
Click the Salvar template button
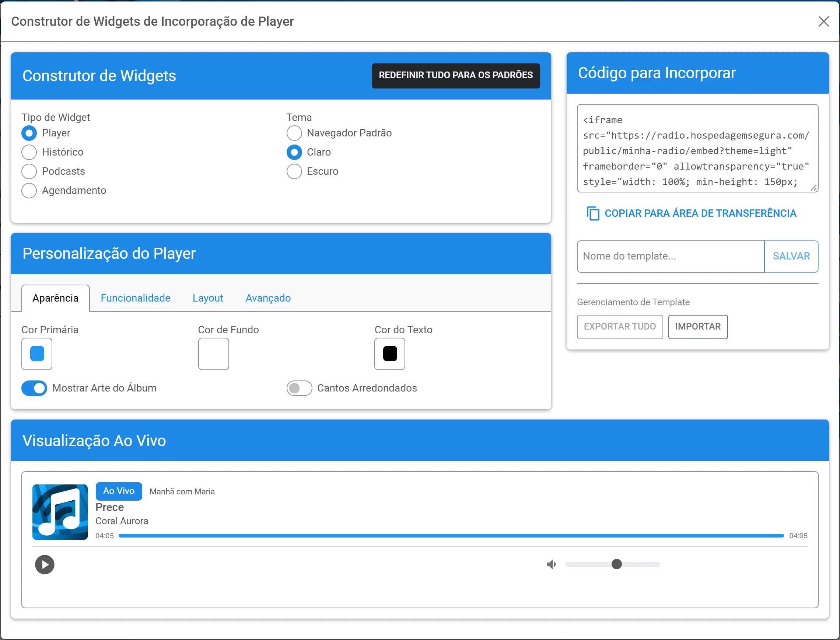(x=791, y=256)
